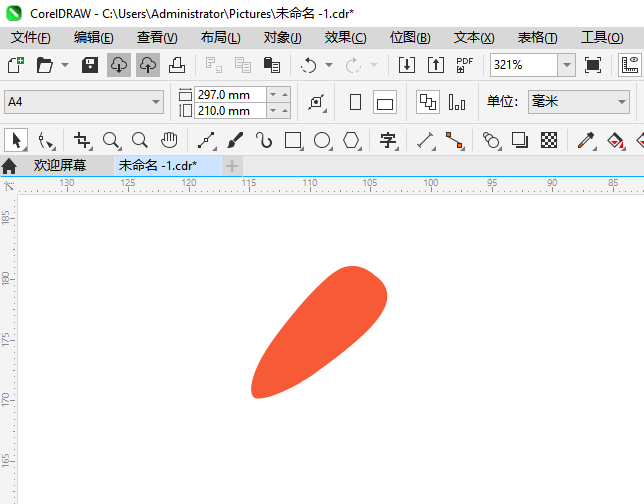Select the Freehand line tool

pyautogui.click(x=207, y=140)
